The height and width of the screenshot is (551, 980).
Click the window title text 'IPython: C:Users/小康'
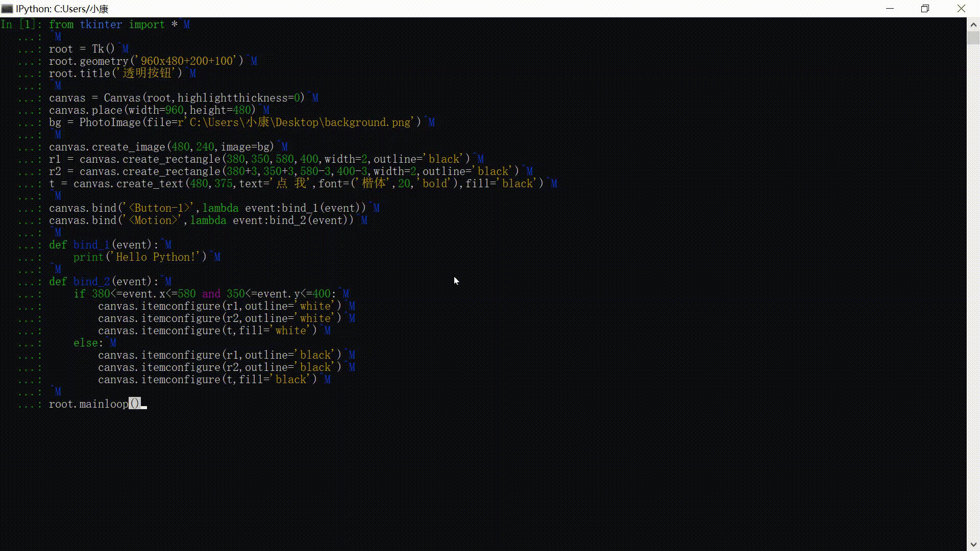(62, 9)
